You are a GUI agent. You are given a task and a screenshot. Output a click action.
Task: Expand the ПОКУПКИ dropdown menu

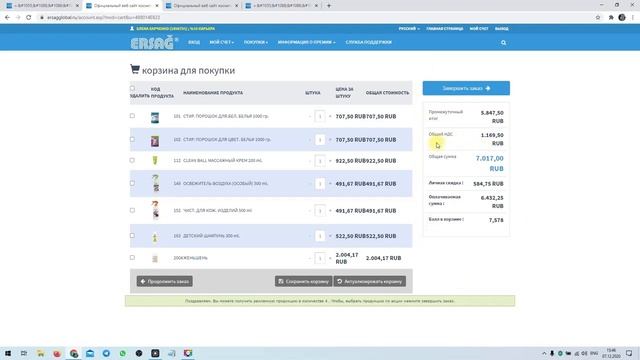click(x=256, y=42)
